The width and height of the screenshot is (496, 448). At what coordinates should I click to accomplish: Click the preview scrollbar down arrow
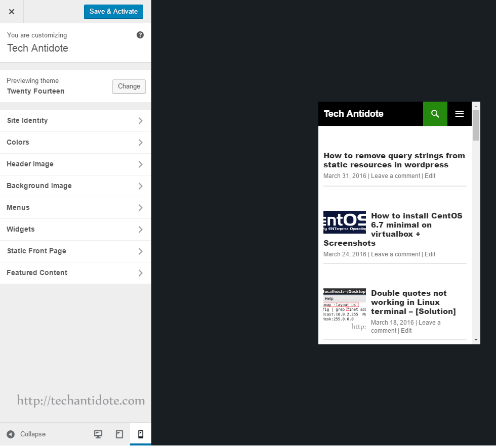coord(476,340)
